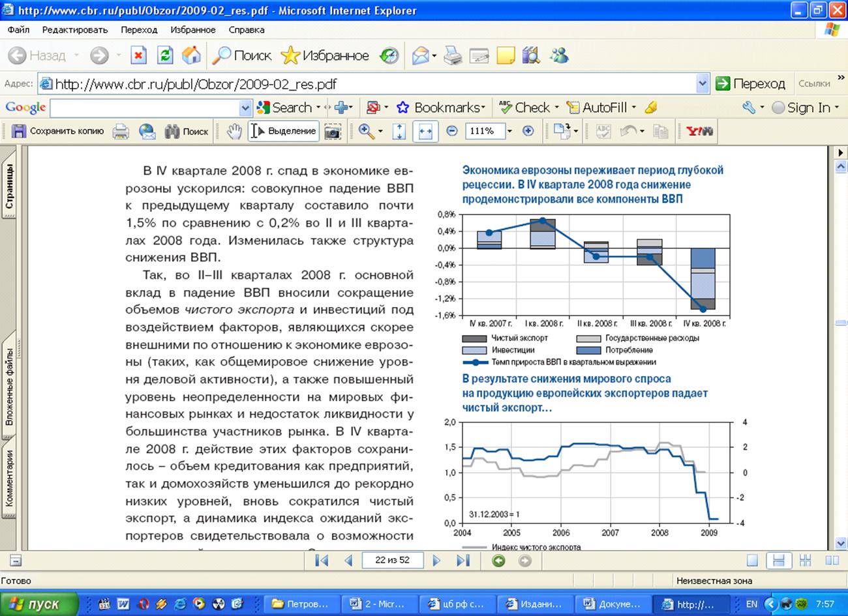This screenshot has width=848, height=616.
Task: Switch to continuous page layout
Action: pyautogui.click(x=778, y=561)
